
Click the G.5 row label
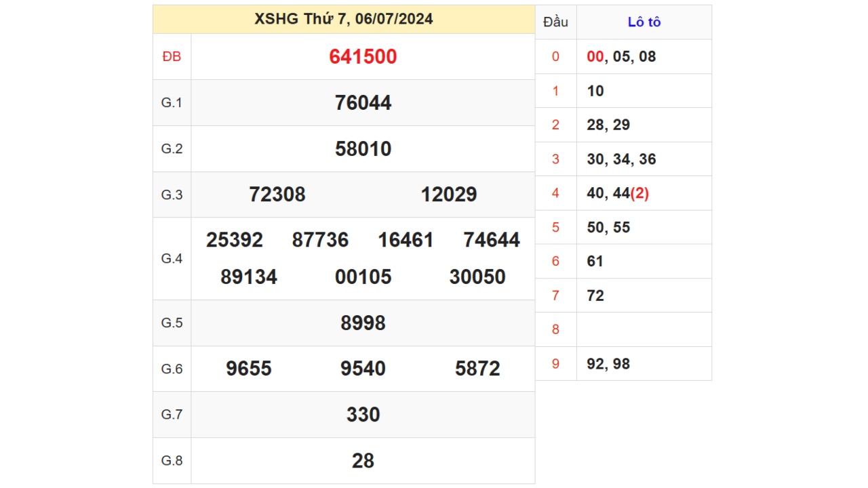(172, 323)
